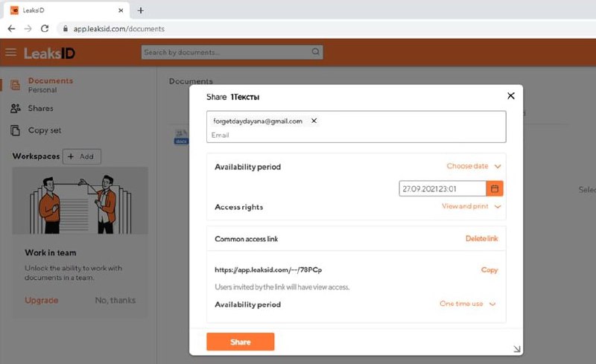Click the site lock icon
This screenshot has height=364, width=596.
pos(66,28)
